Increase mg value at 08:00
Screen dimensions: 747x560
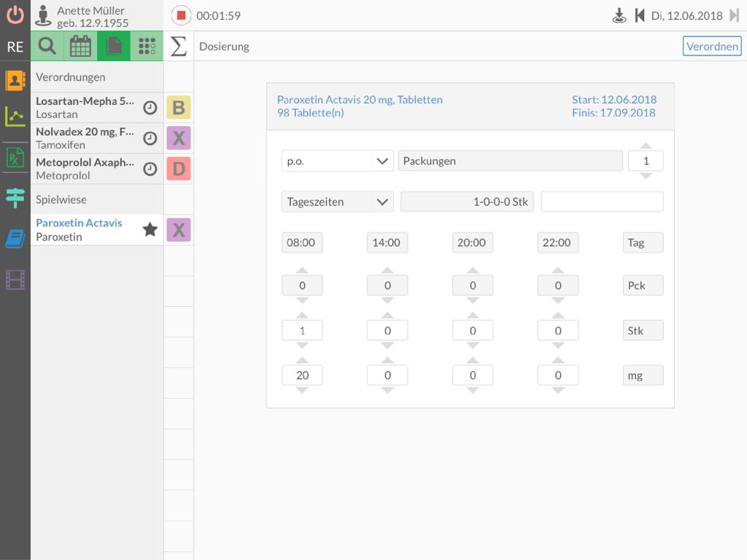302,360
